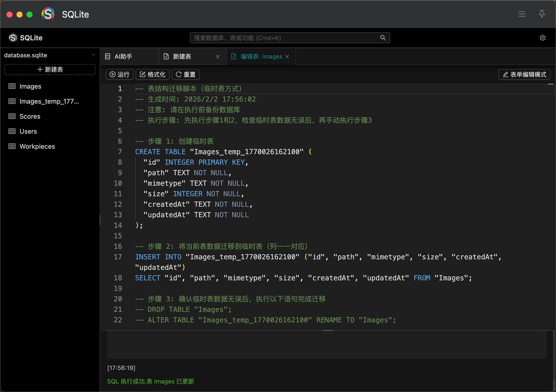Click the Images table icon in sidebar

tap(12, 86)
